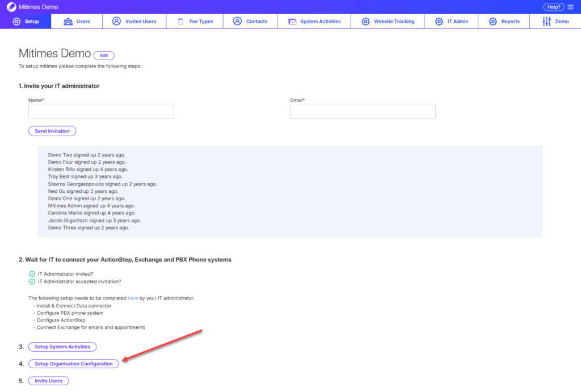581x392 pixels.
Task: Click the Website Tracking gear icon
Action: click(365, 22)
